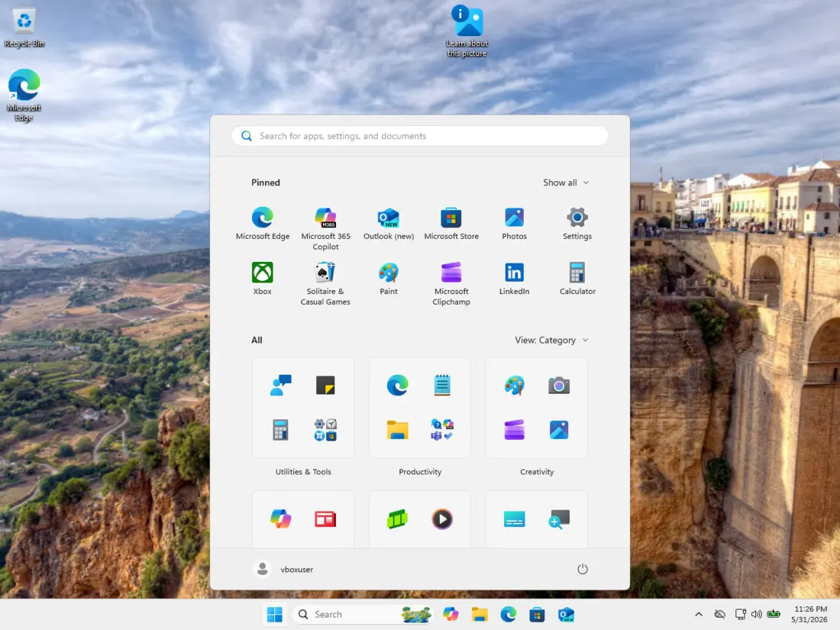The width and height of the screenshot is (840, 630).
Task: Open Edge in the Productivity group
Action: click(398, 385)
